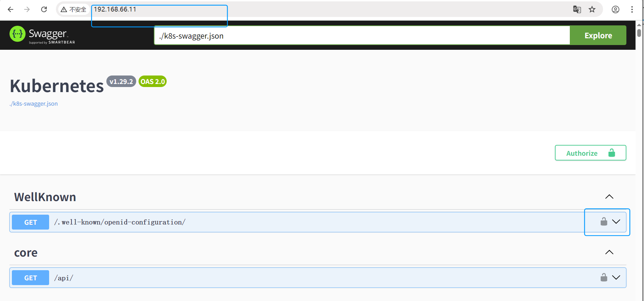The height and width of the screenshot is (301, 644).
Task: Click the /.well-known/openid-configuration/ path text
Action: (x=120, y=222)
